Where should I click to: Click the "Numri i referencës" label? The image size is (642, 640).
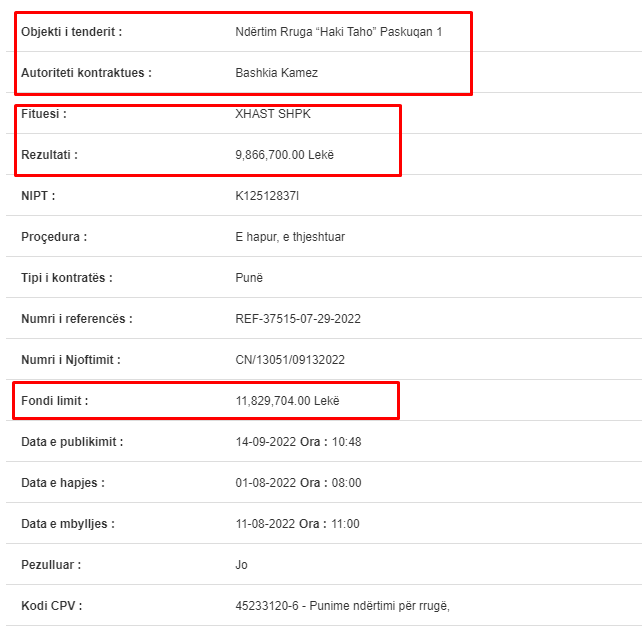77,319
